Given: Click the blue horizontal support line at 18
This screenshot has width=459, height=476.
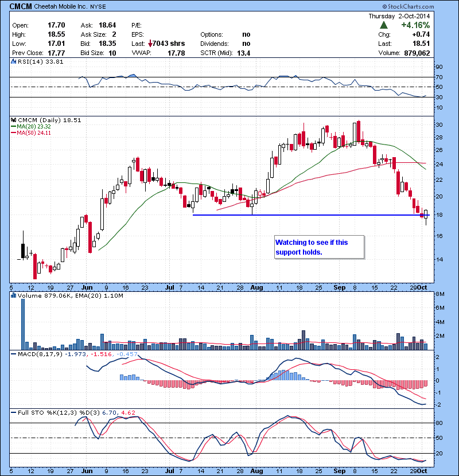Looking at the screenshot, I should tap(311, 215).
